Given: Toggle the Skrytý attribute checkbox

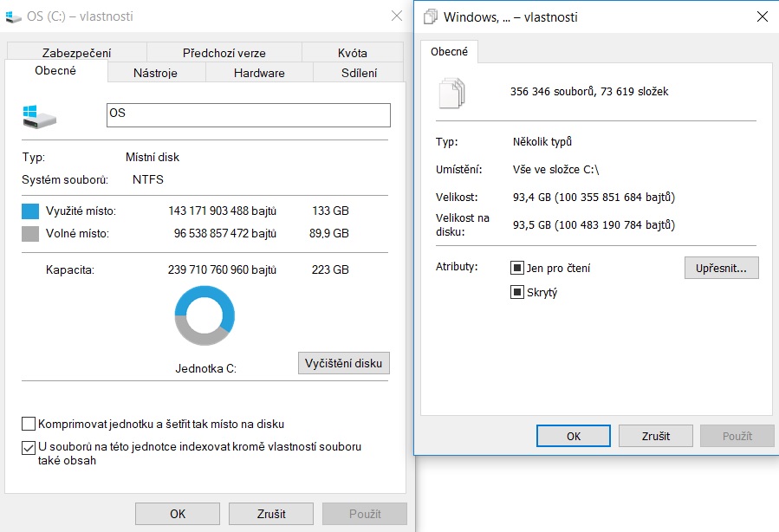Looking at the screenshot, I should coord(517,292).
